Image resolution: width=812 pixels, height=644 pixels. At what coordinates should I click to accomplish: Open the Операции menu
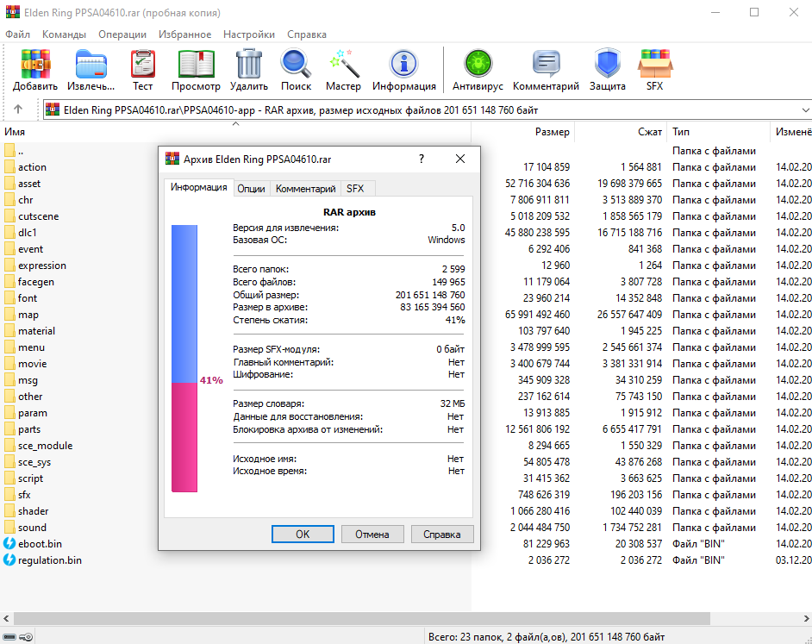pos(122,34)
